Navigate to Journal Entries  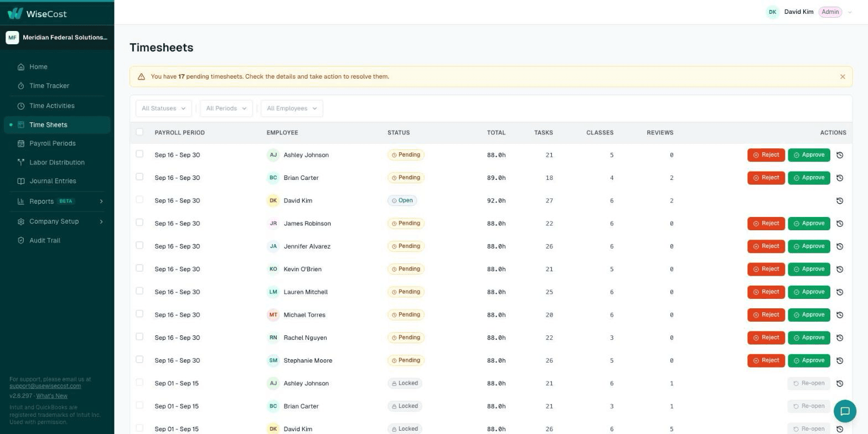[x=57, y=181]
